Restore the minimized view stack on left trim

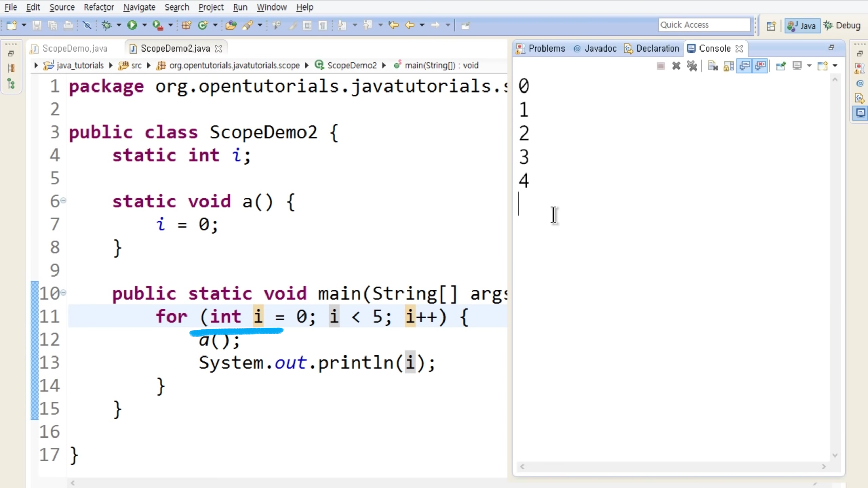[11, 54]
